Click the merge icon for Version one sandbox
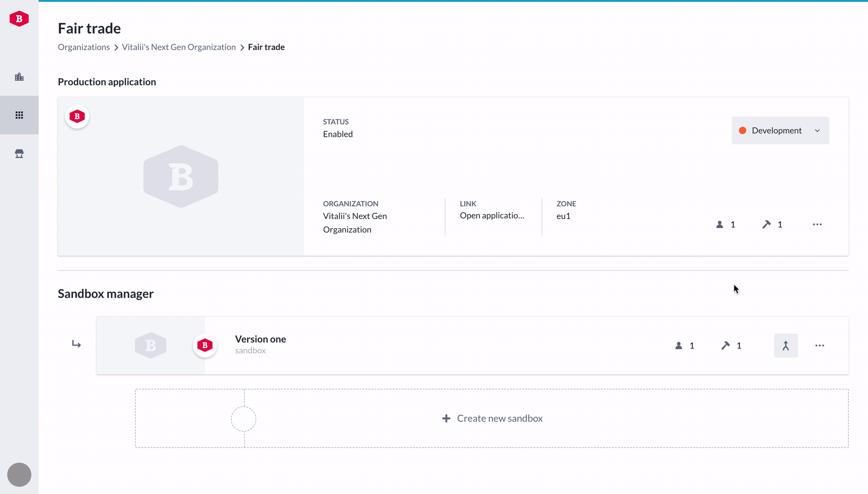 tap(786, 345)
